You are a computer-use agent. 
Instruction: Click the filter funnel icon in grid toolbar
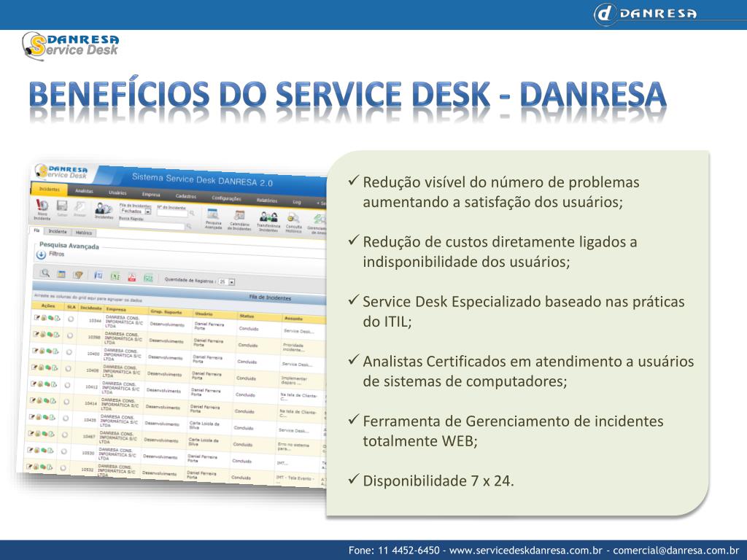[77, 275]
